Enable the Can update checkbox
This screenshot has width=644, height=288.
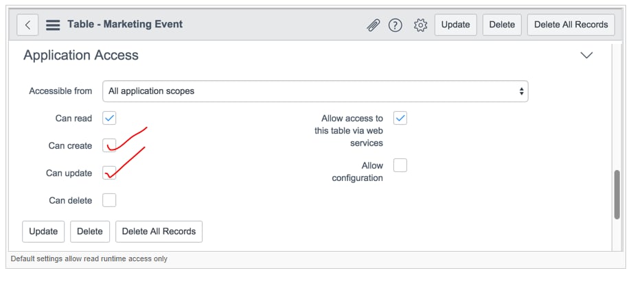109,173
